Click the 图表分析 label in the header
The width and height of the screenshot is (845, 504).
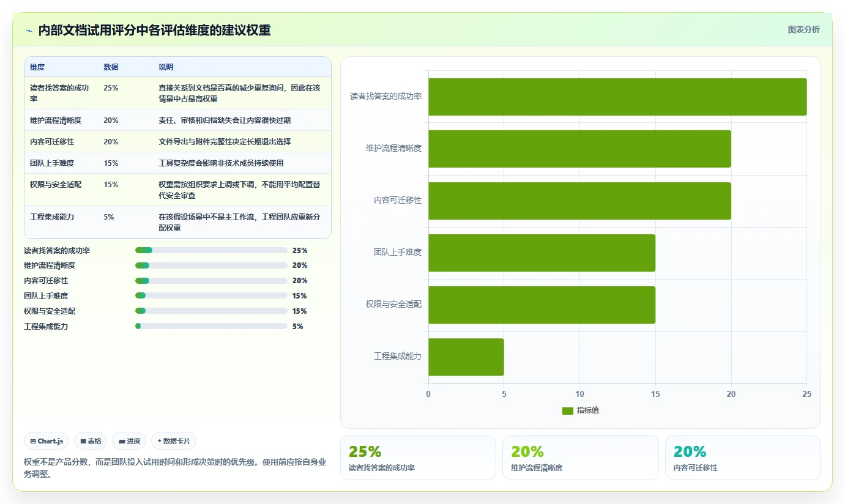(803, 30)
